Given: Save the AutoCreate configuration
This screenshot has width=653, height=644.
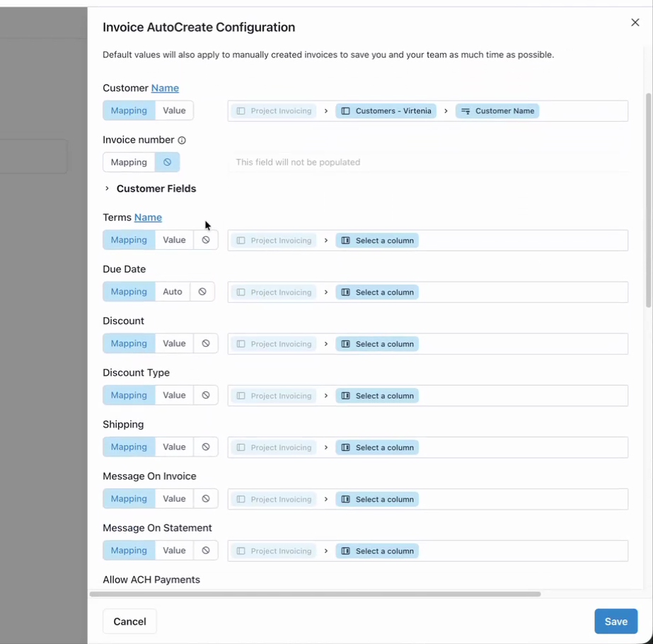Looking at the screenshot, I should 616,621.
